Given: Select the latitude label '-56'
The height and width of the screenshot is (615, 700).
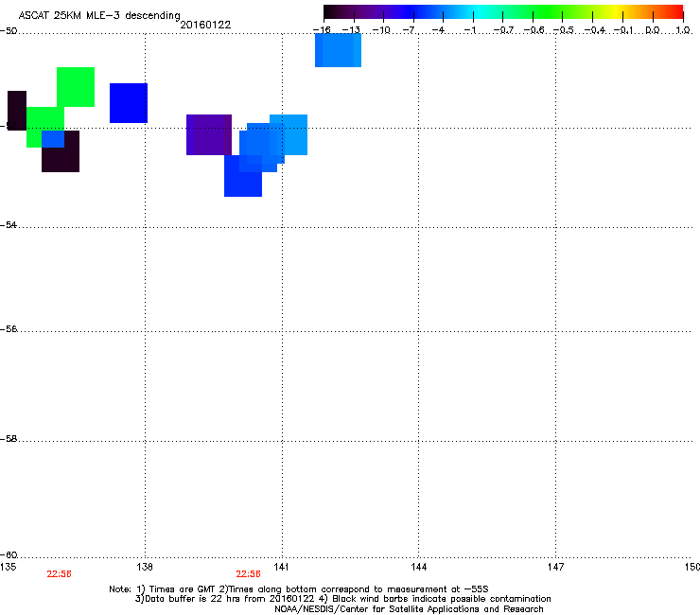Looking at the screenshot, I should point(9,329).
